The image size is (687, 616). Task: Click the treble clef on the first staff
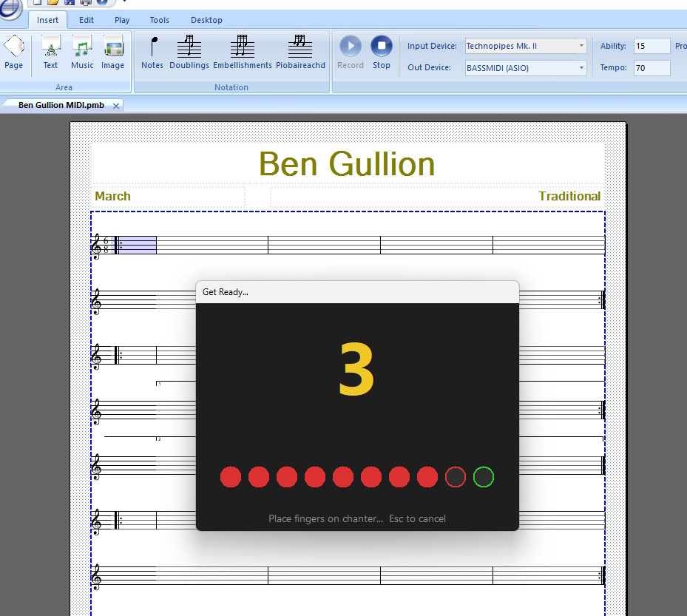coord(96,246)
